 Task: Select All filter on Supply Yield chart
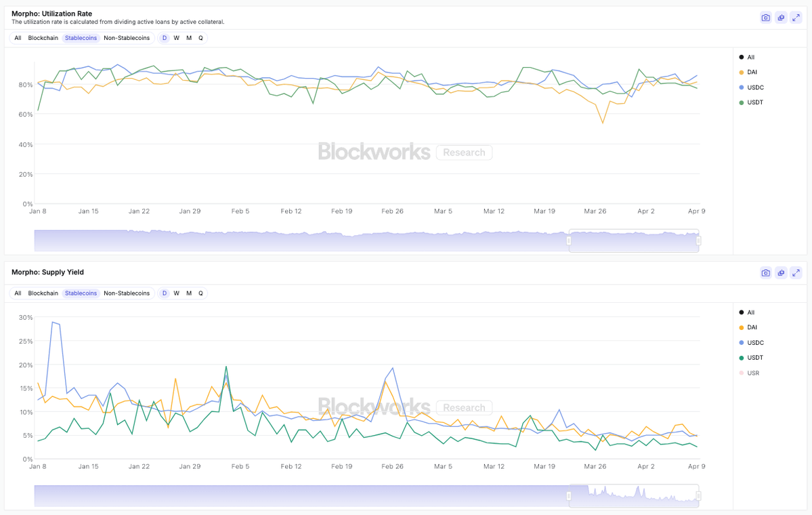(18, 293)
